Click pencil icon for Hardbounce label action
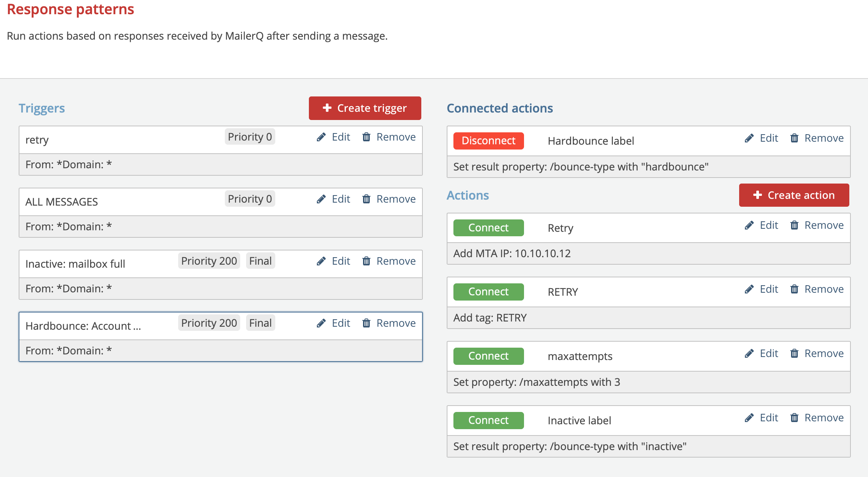This screenshot has height=477, width=868. [749, 138]
